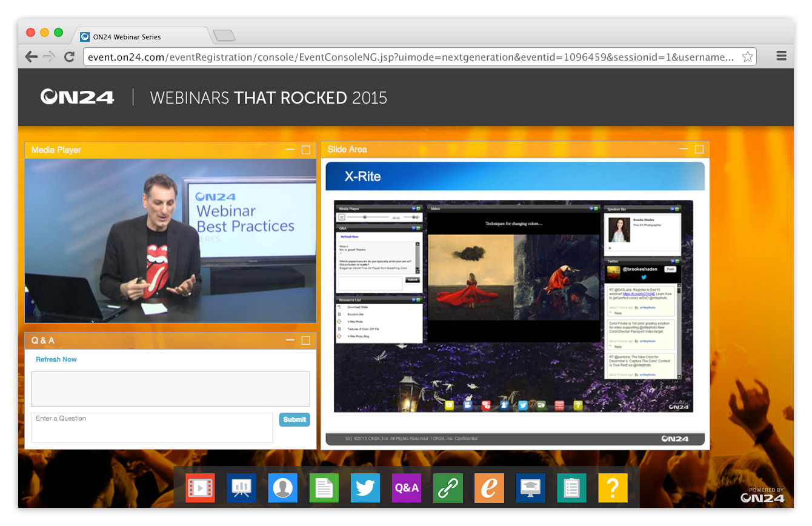Open the green chain link dock icon

click(448, 488)
